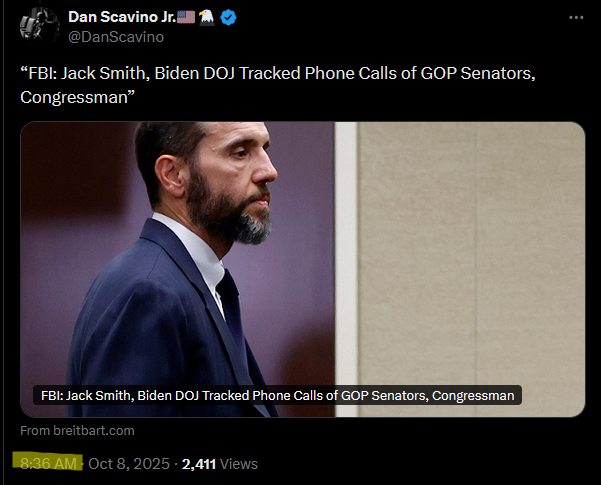Open the three-dot more options menu
Image resolution: width=601 pixels, height=485 pixels.
pyautogui.click(x=576, y=18)
